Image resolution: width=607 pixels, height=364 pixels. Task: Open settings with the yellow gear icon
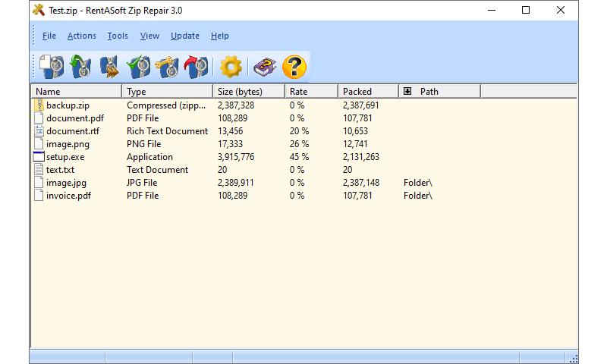(231, 67)
